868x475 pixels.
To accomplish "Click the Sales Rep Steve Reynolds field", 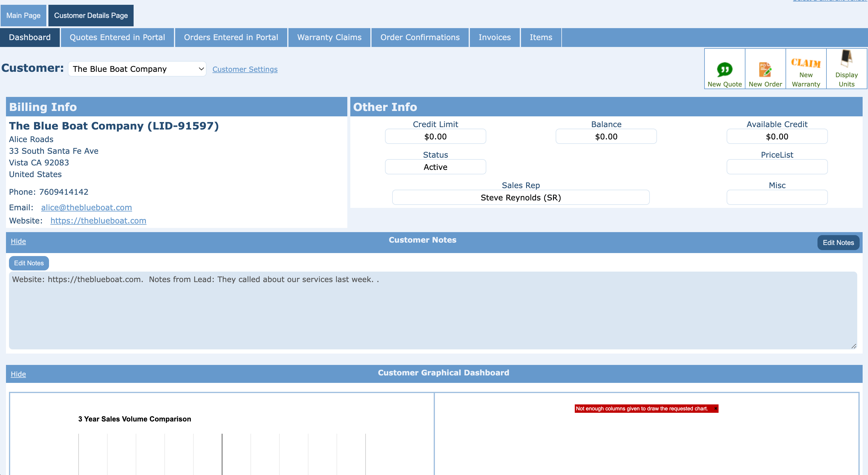I will coord(520,197).
